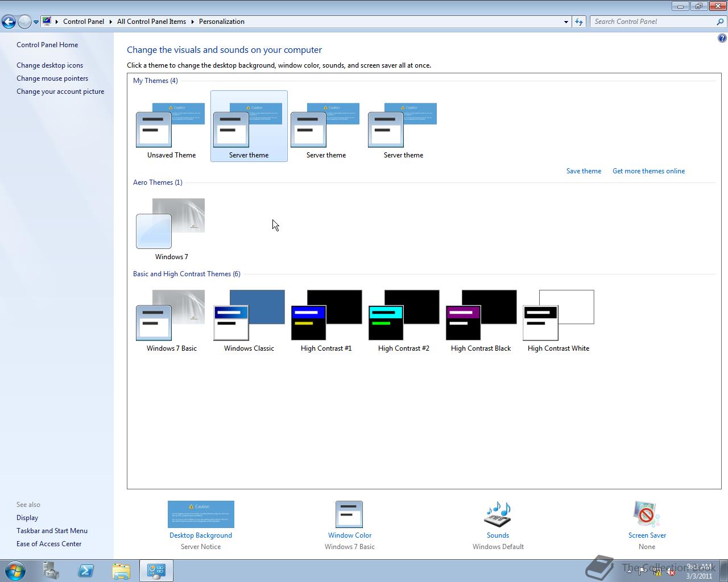The height and width of the screenshot is (582, 728).
Task: Click Control Panel taskbar button
Action: tap(156, 571)
